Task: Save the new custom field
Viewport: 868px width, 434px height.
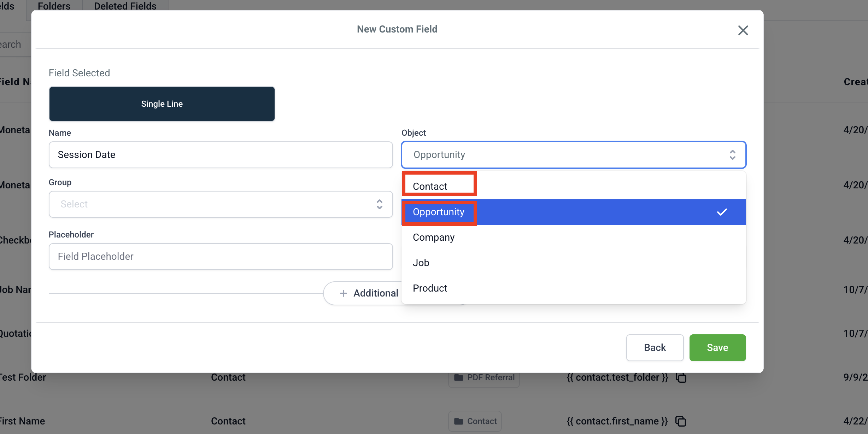Action: 717,347
